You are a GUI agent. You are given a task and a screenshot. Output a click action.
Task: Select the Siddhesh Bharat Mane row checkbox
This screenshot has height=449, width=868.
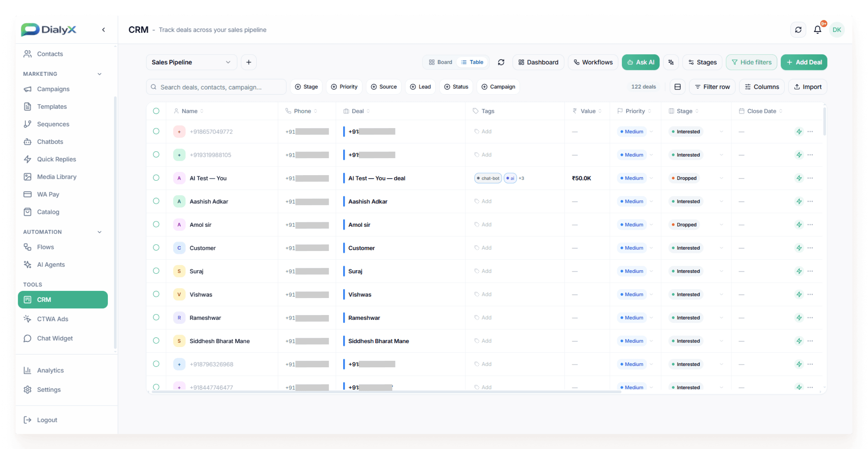tap(156, 341)
